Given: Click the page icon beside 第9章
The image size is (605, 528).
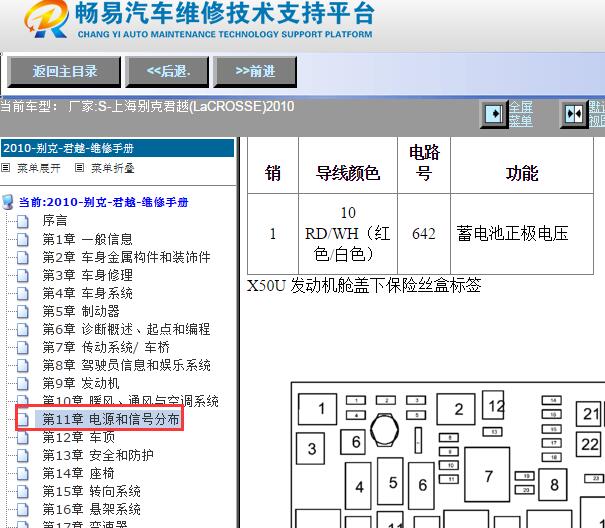Looking at the screenshot, I should pos(23,384).
